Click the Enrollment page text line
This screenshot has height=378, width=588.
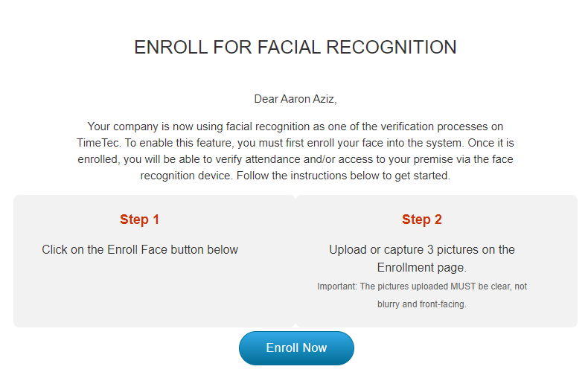422,268
